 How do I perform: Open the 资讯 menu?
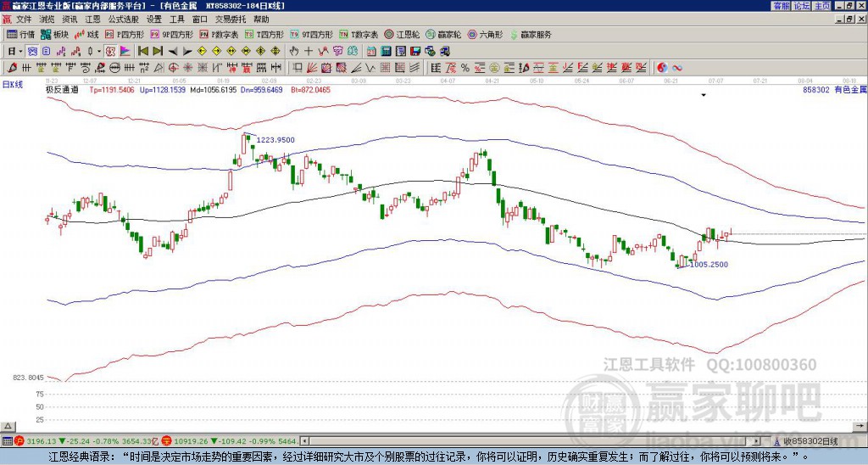[70, 20]
